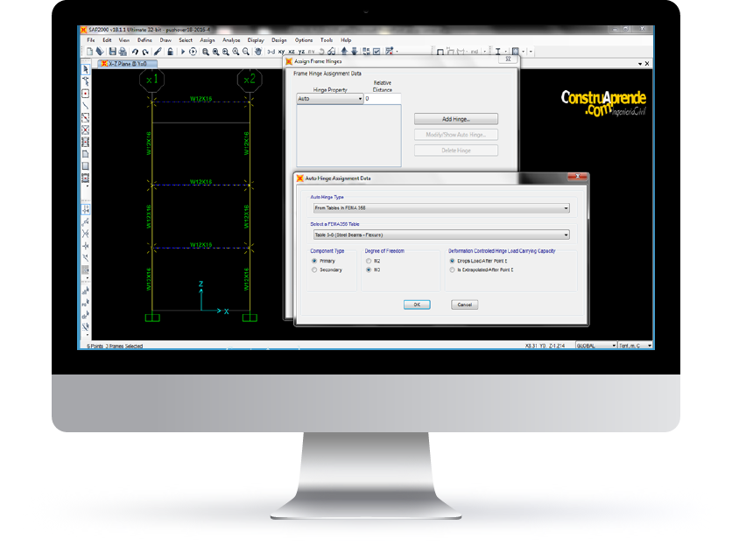Select the Pointer tool in side toolbar

point(86,69)
